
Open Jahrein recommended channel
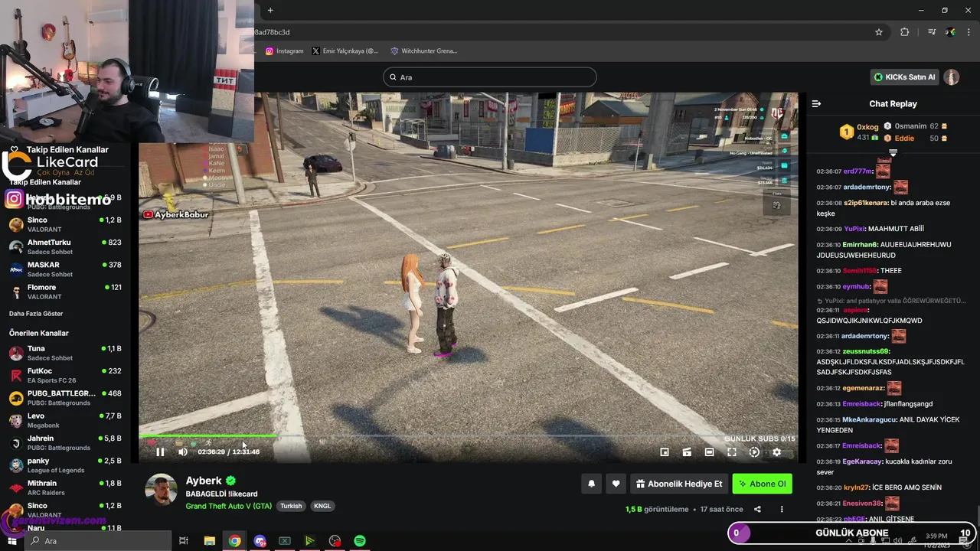(65, 442)
